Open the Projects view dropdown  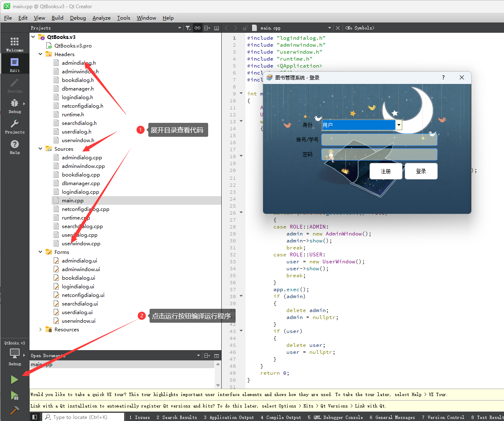point(179,28)
